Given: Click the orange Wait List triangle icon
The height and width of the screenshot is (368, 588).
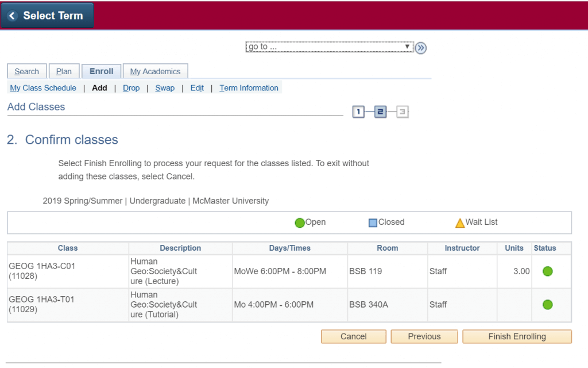Looking at the screenshot, I should [x=459, y=223].
